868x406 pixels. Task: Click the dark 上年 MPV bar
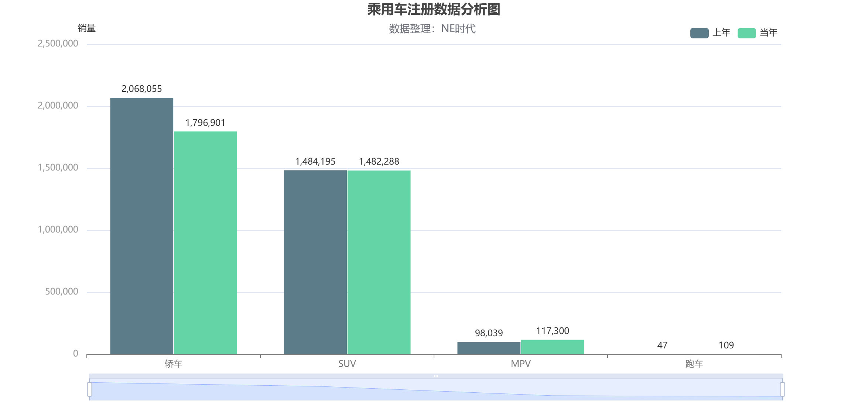pos(489,348)
